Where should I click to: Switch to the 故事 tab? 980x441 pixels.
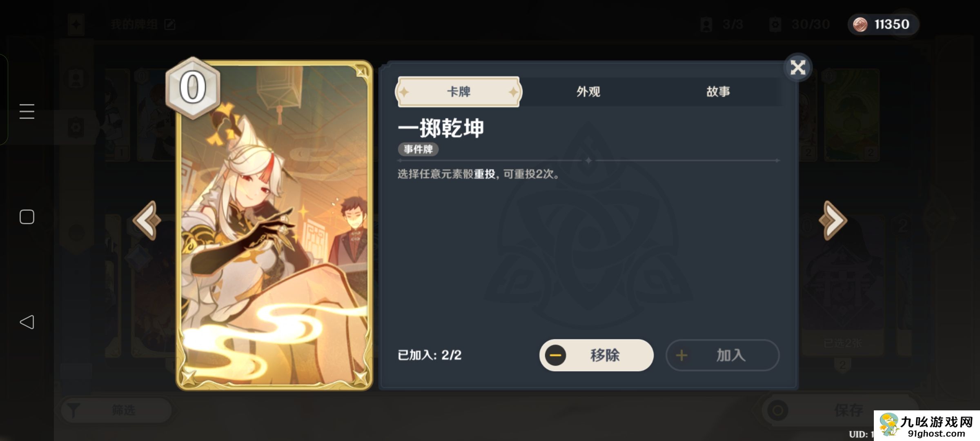click(718, 91)
